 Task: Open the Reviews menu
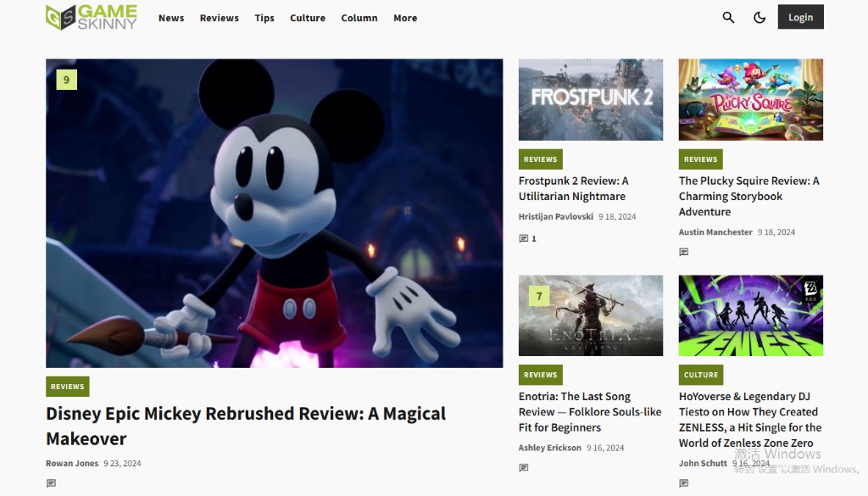(220, 18)
